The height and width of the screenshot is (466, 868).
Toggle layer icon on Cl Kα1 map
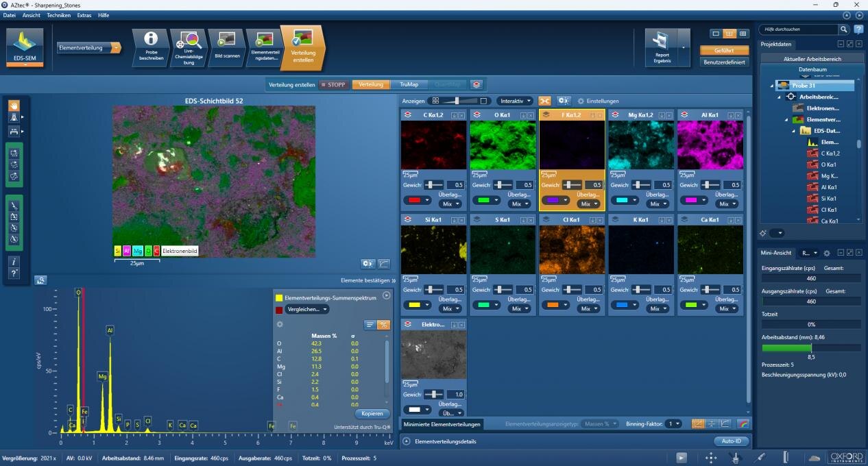click(x=545, y=220)
